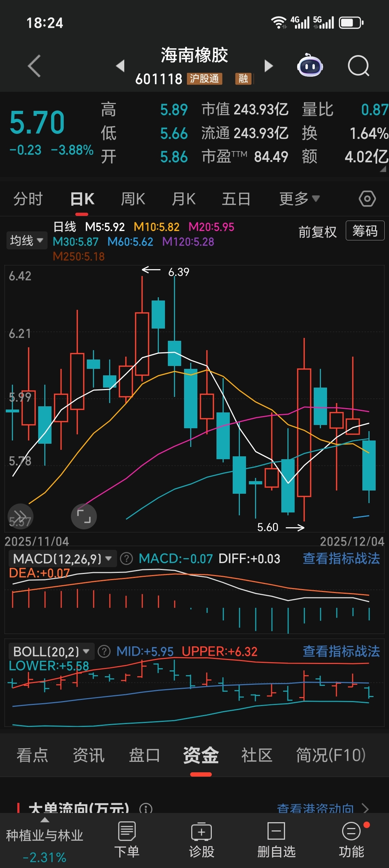Open 查看港资动向 link
This screenshot has width=389, height=868.
[x=323, y=809]
